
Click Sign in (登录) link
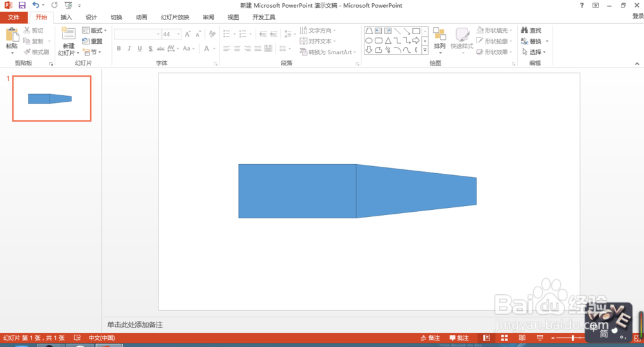638,16
